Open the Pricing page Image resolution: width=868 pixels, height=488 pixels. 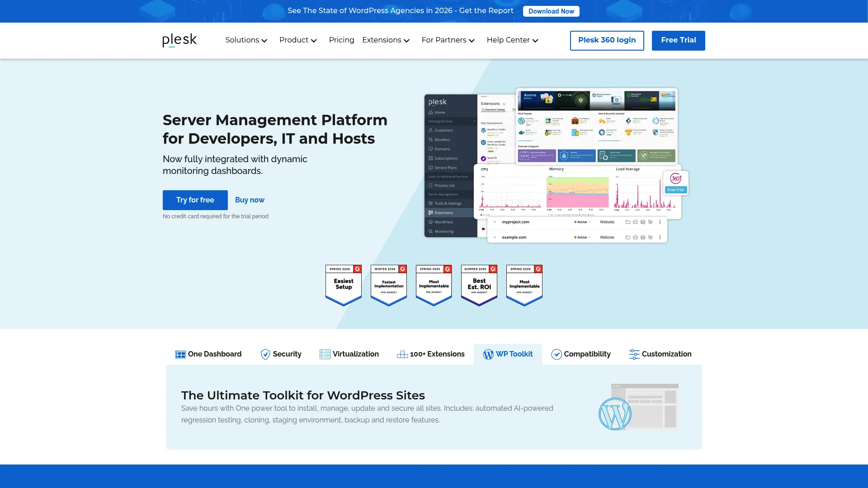(x=342, y=40)
